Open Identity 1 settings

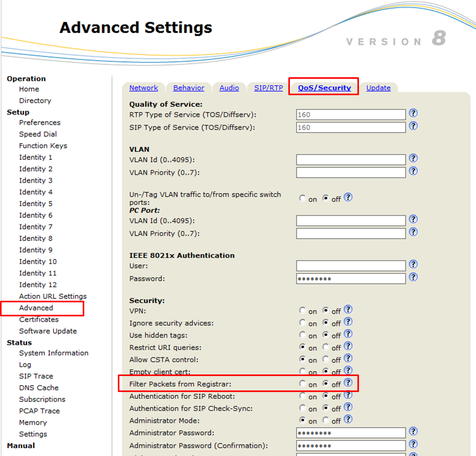[36, 157]
